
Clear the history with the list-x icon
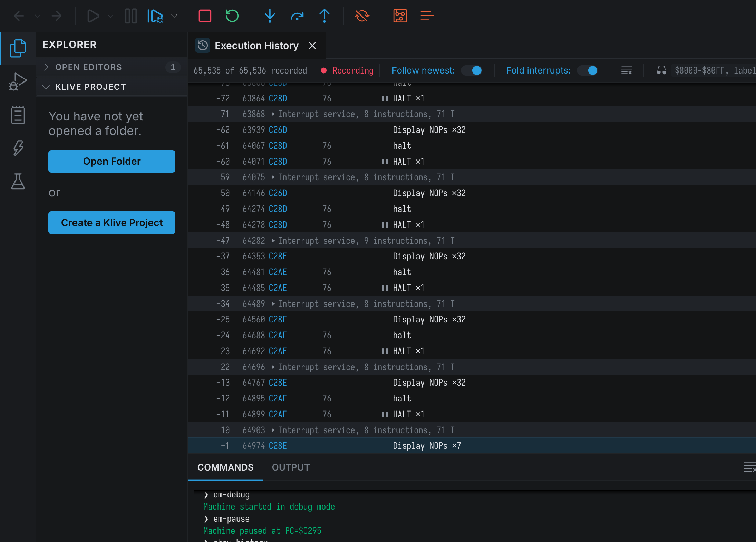point(627,70)
